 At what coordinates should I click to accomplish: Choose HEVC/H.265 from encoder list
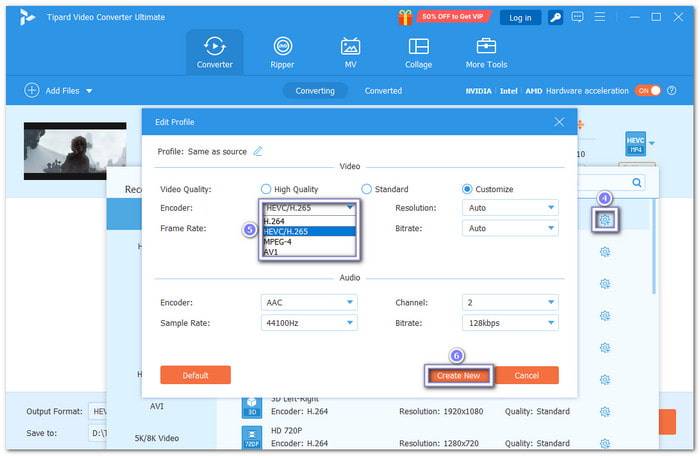[x=309, y=231]
